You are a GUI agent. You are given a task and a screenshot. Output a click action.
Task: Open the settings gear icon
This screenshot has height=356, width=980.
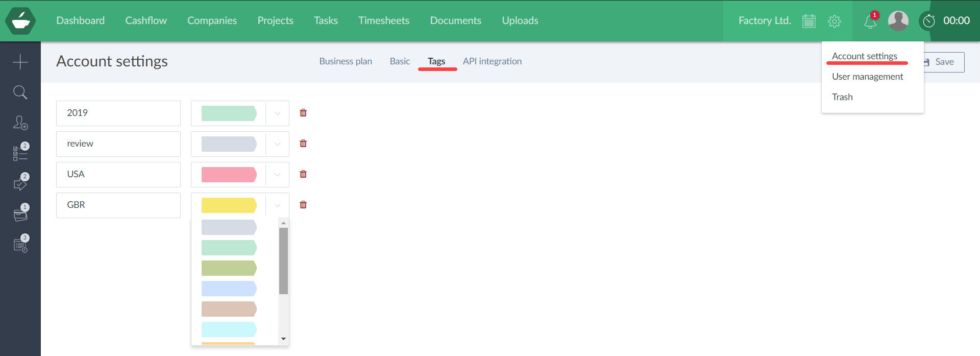click(x=834, y=21)
